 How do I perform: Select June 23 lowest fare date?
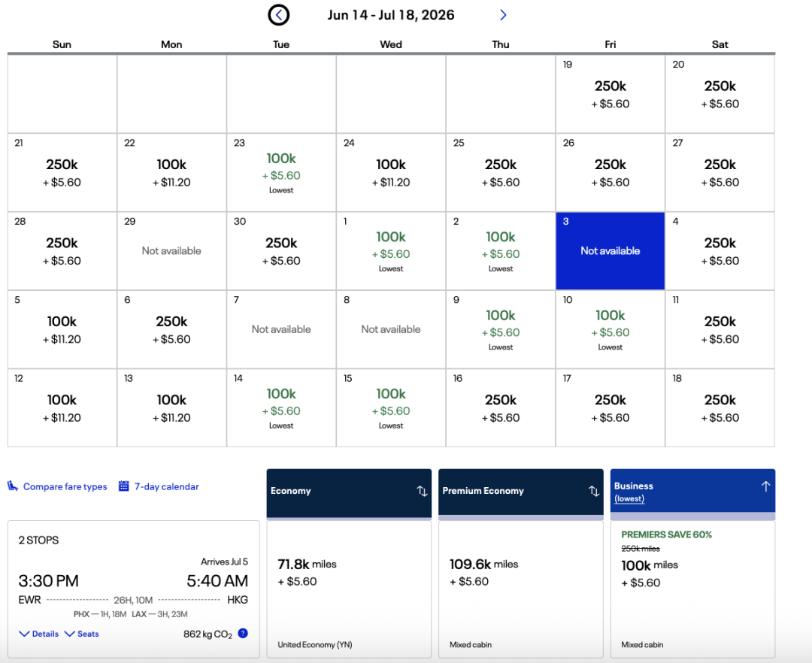pyautogui.click(x=281, y=173)
